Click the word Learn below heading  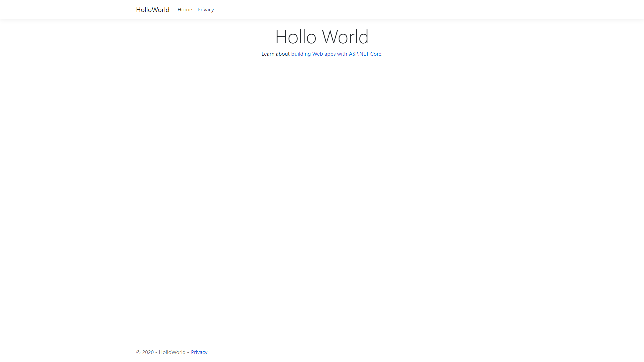[x=268, y=54]
